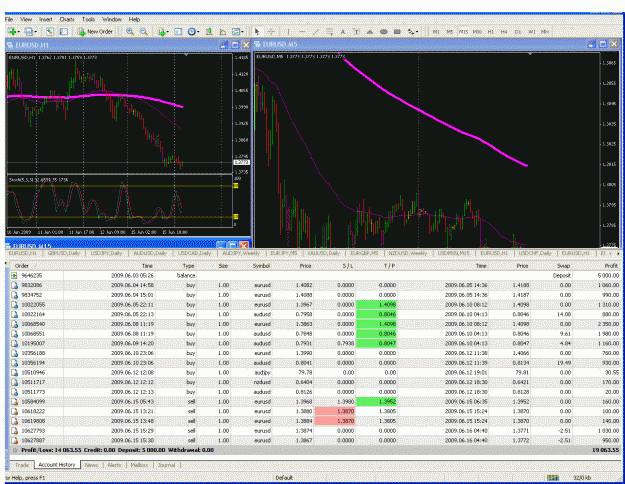
Task: Select the Vertical Line drawing tool
Action: point(288,31)
